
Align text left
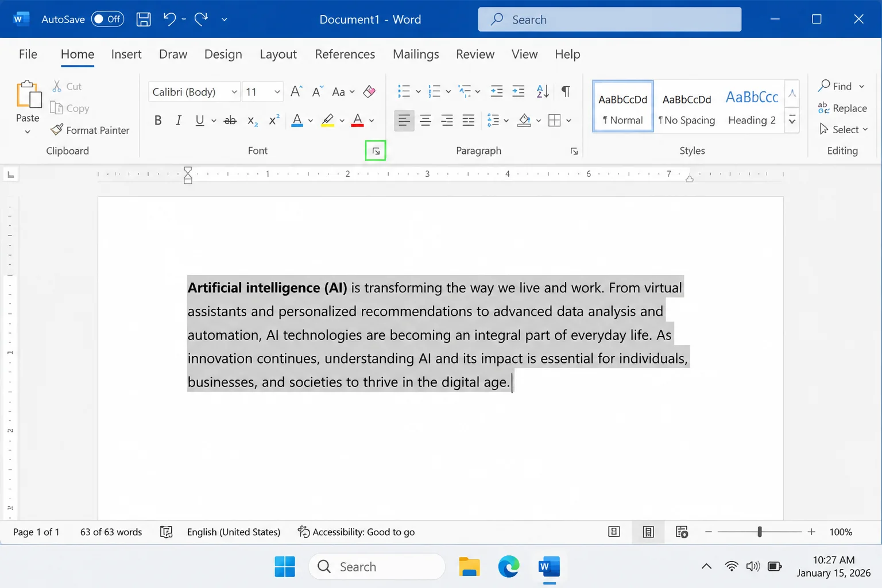(x=404, y=120)
